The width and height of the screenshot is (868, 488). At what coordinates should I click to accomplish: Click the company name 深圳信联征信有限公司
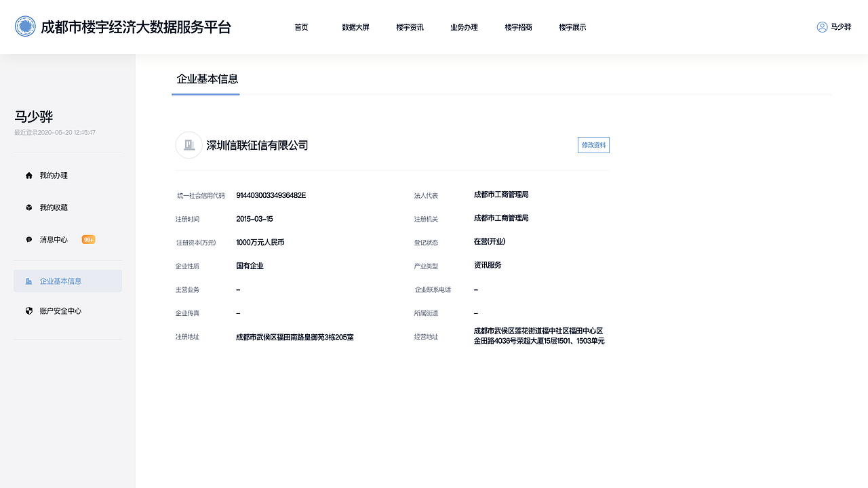point(257,144)
